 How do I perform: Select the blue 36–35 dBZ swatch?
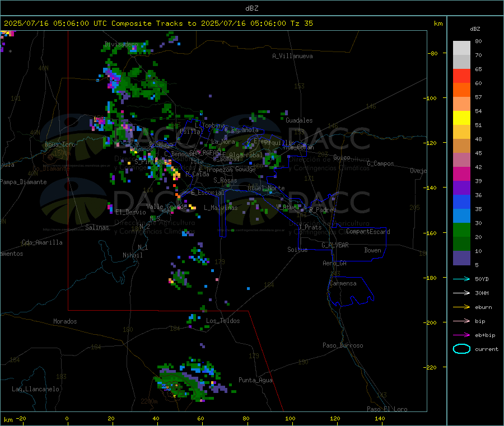click(461, 202)
